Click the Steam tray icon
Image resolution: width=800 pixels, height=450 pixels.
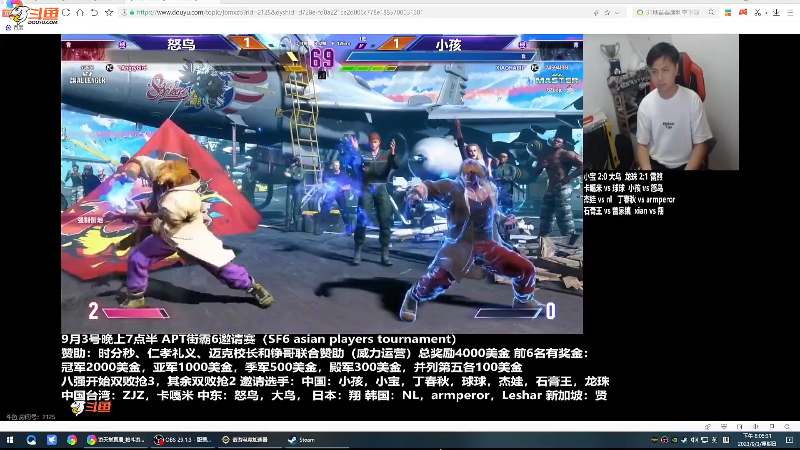pos(684,440)
